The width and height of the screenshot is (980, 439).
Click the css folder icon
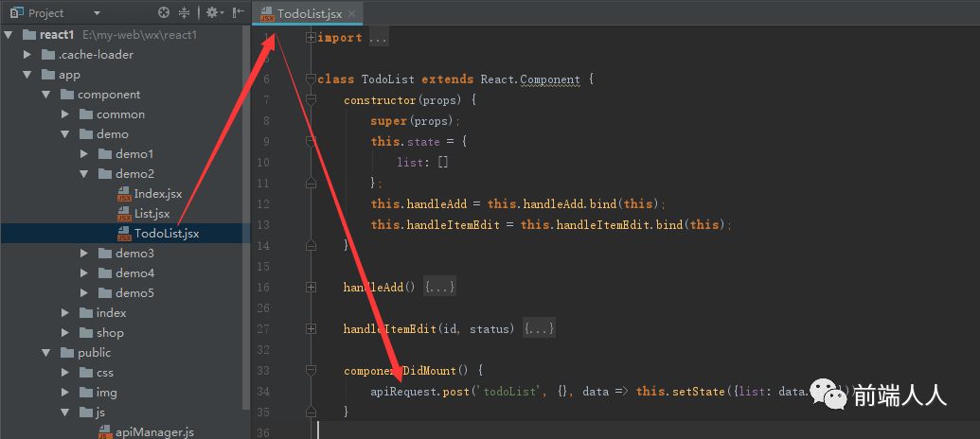[x=86, y=373]
